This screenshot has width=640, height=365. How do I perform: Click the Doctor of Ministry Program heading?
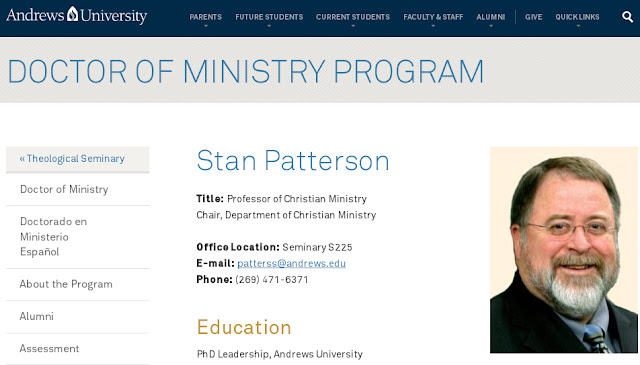[x=246, y=72]
